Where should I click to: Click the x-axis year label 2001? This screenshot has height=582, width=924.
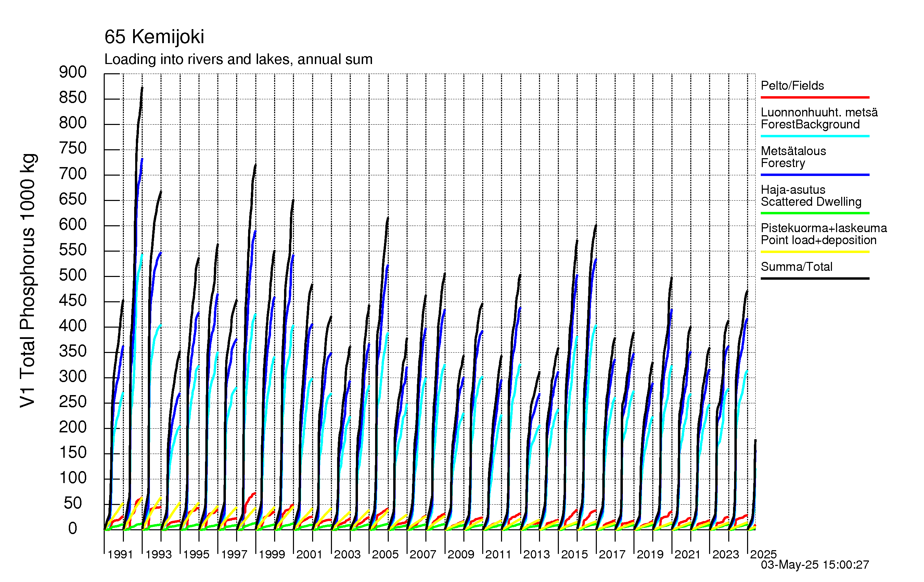(309, 554)
